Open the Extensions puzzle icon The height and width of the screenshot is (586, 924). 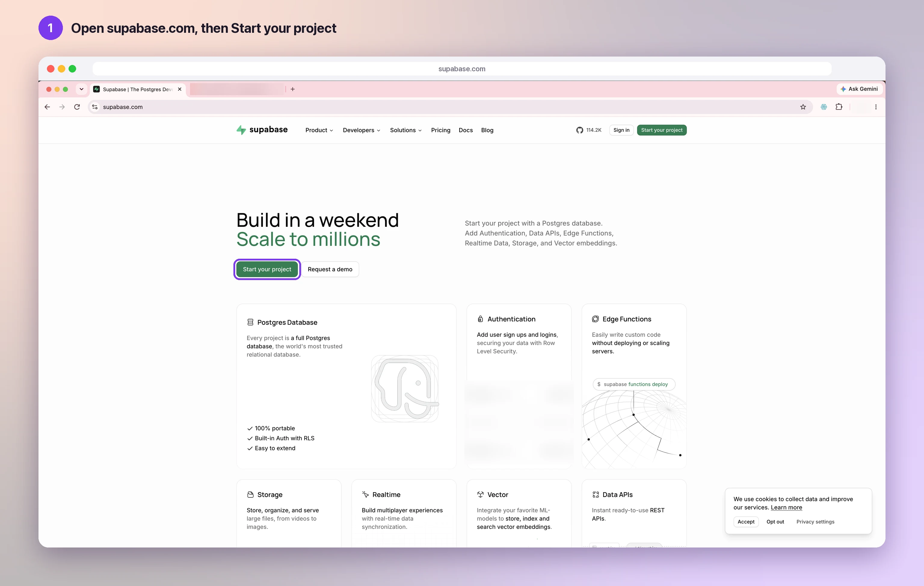(x=839, y=107)
